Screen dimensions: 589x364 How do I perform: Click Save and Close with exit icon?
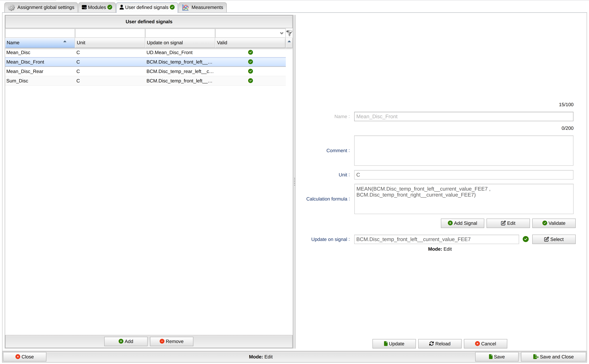553,357
